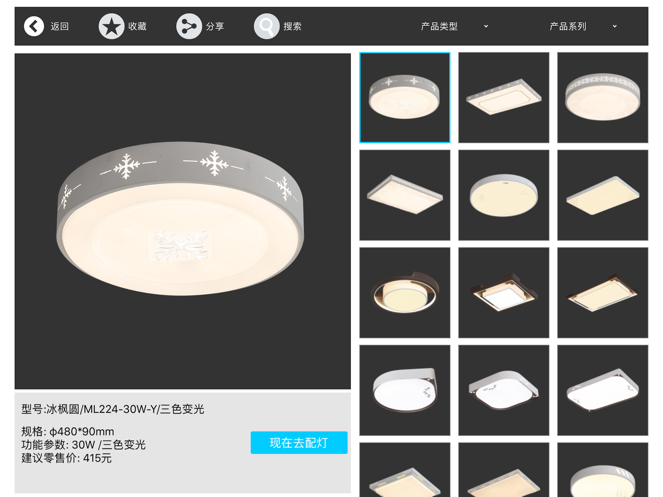Select the flat rectangular lamp thumbnail in first row
The height and width of the screenshot is (497, 663).
click(504, 98)
